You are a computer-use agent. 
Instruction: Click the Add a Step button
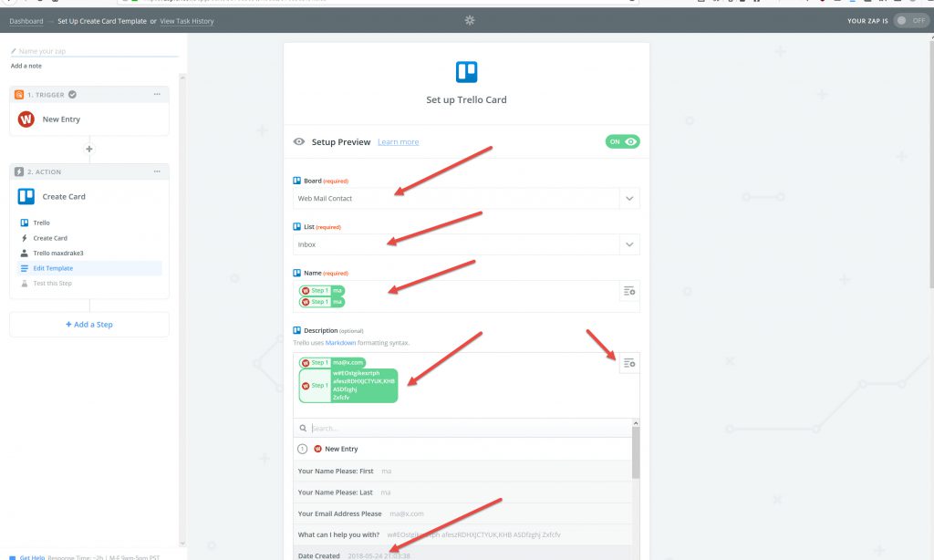(89, 325)
